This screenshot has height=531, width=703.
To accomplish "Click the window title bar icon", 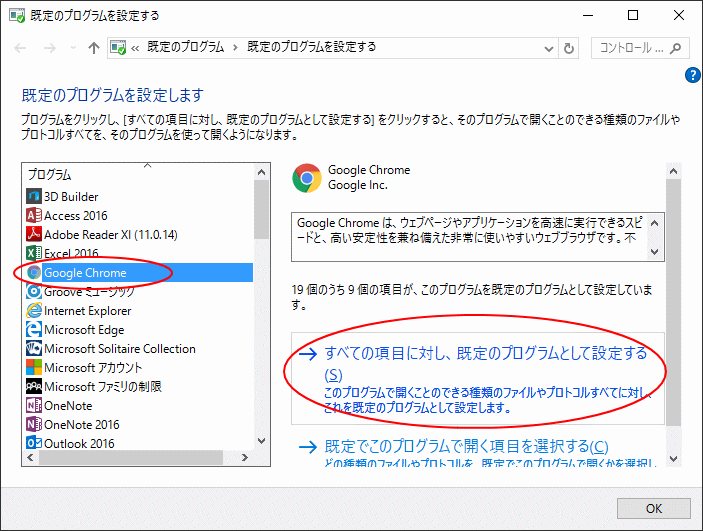I will [x=17, y=16].
